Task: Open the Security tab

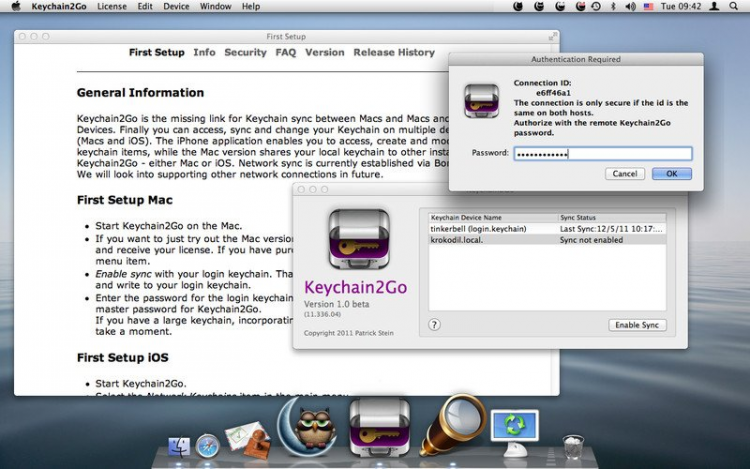Action: tap(245, 53)
